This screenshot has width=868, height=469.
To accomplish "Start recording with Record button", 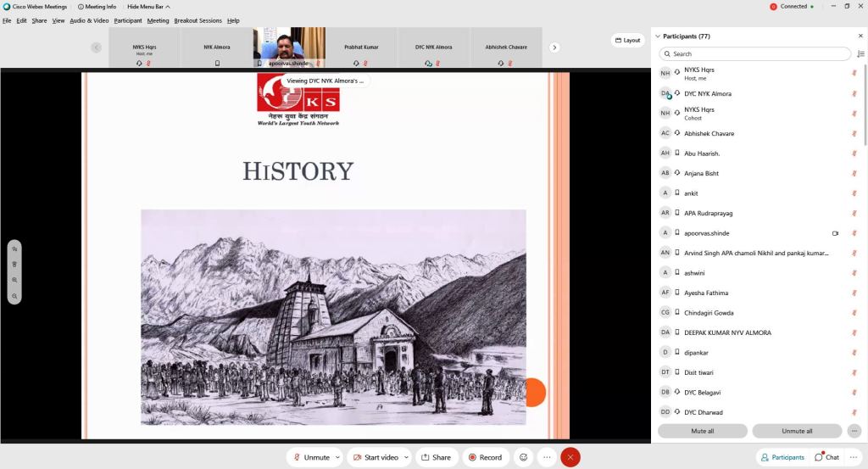I will (485, 457).
